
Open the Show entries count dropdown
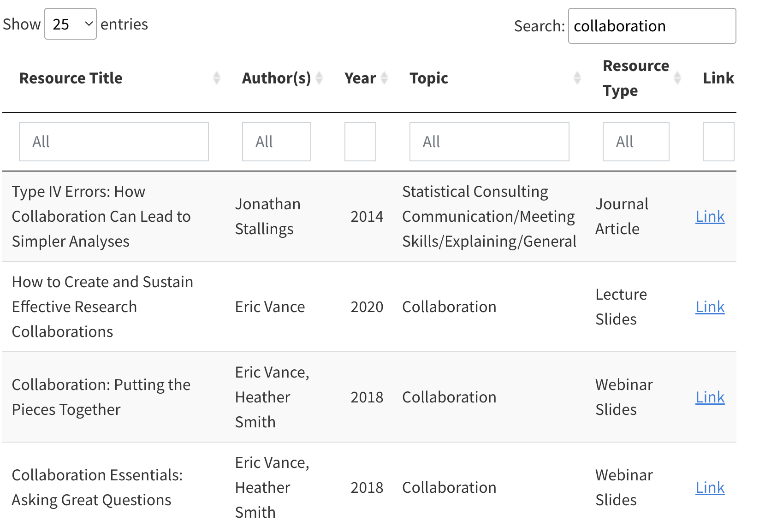[71, 24]
